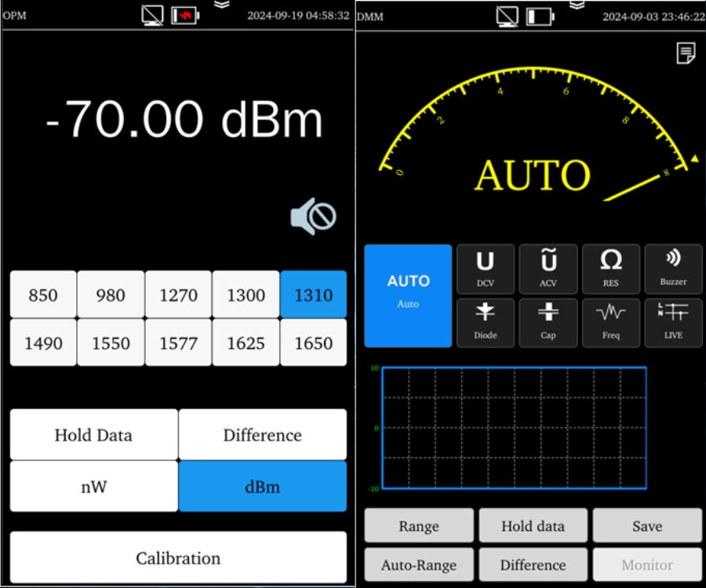Select the 1550 wavelength
The image size is (706, 588).
tap(111, 343)
